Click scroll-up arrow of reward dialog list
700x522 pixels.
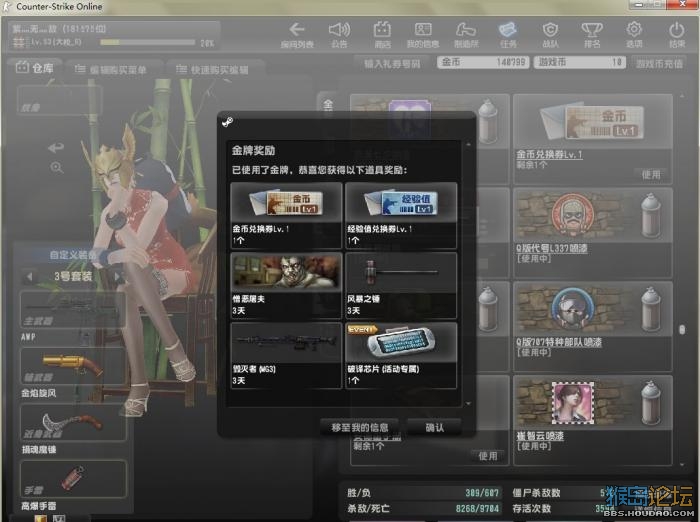tap(468, 145)
